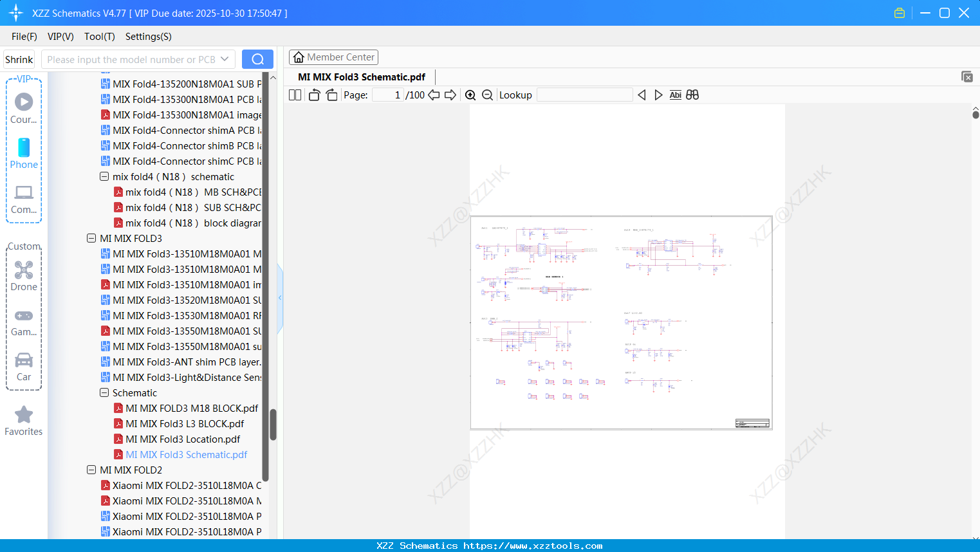The height and width of the screenshot is (552, 980).
Task: Select the Phone category icon
Action: pos(24,154)
